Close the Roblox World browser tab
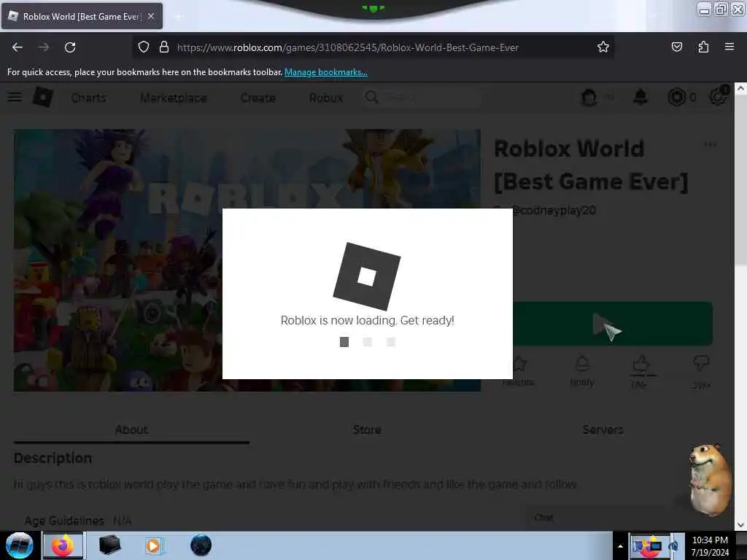Screen dimensions: 747x560 point(151,16)
